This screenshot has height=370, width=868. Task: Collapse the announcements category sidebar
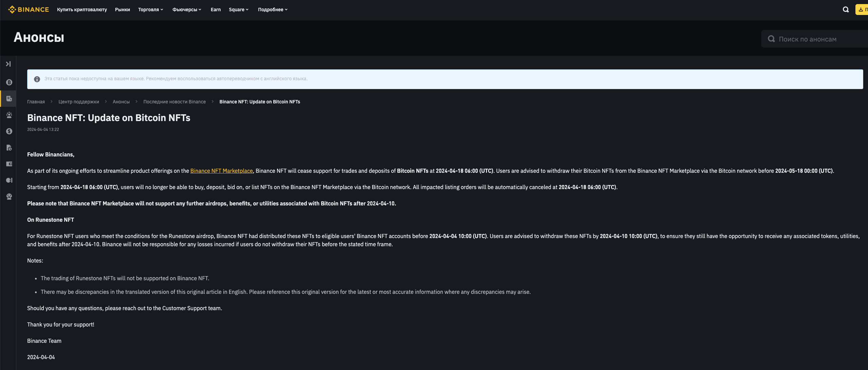tap(9, 64)
